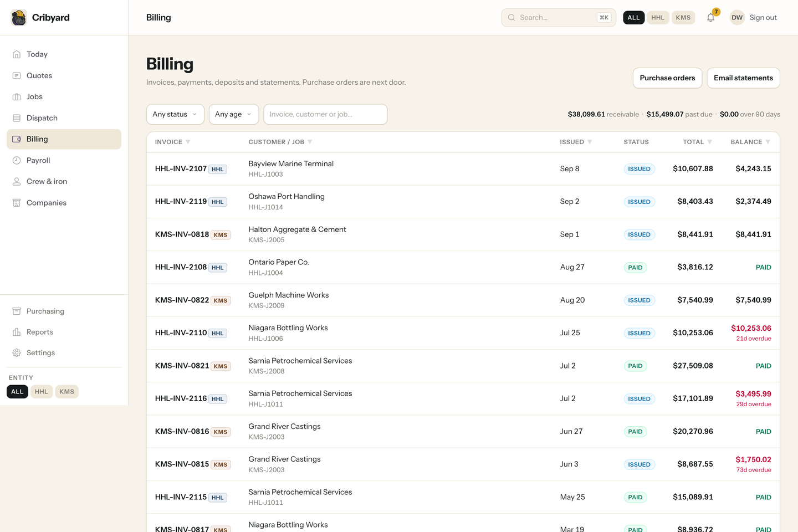Click the Billing wallet icon in sidebar
Image resolution: width=798 pixels, height=532 pixels.
tap(17, 139)
